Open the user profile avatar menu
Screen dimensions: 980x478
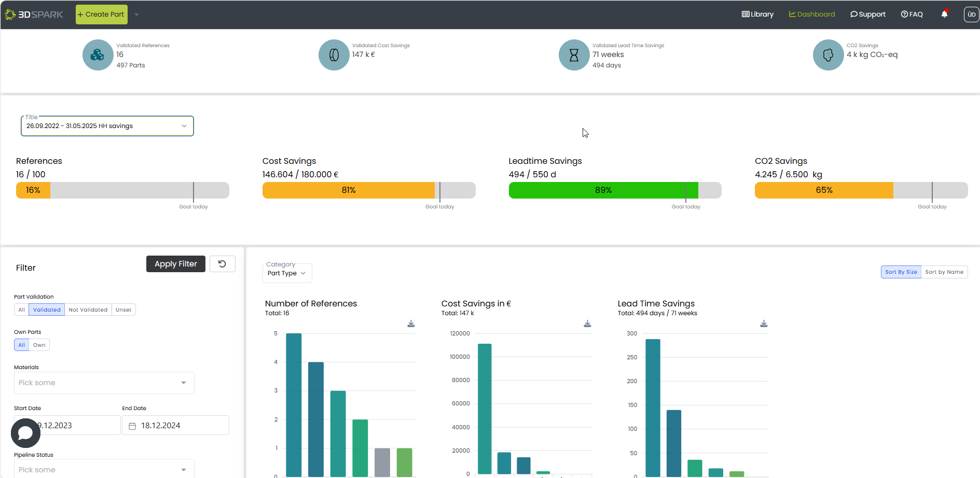point(971,15)
